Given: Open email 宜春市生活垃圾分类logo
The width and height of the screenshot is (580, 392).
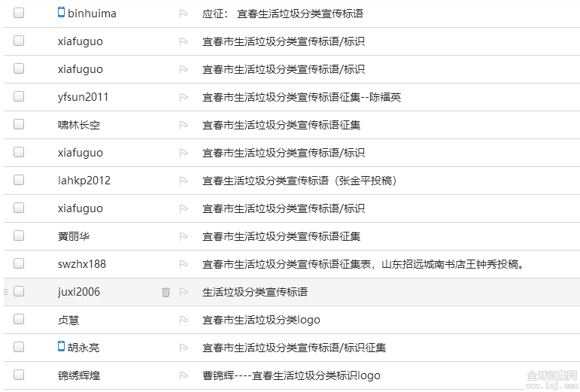Looking at the screenshot, I should (x=261, y=320).
